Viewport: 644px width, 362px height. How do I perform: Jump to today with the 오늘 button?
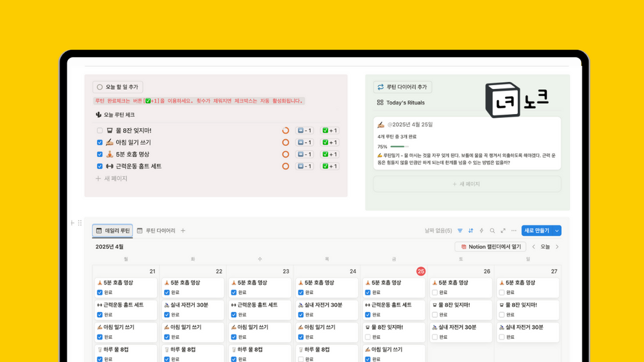[545, 247]
